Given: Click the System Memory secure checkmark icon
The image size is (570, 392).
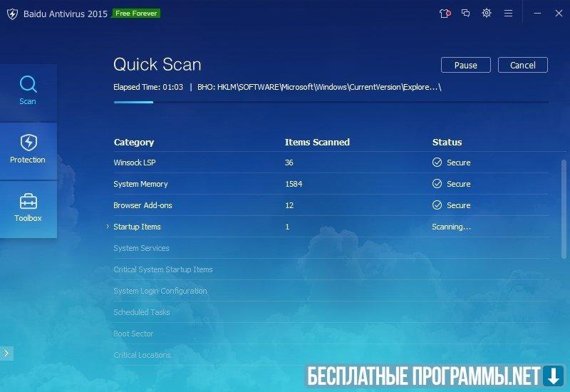Looking at the screenshot, I should click(x=437, y=184).
